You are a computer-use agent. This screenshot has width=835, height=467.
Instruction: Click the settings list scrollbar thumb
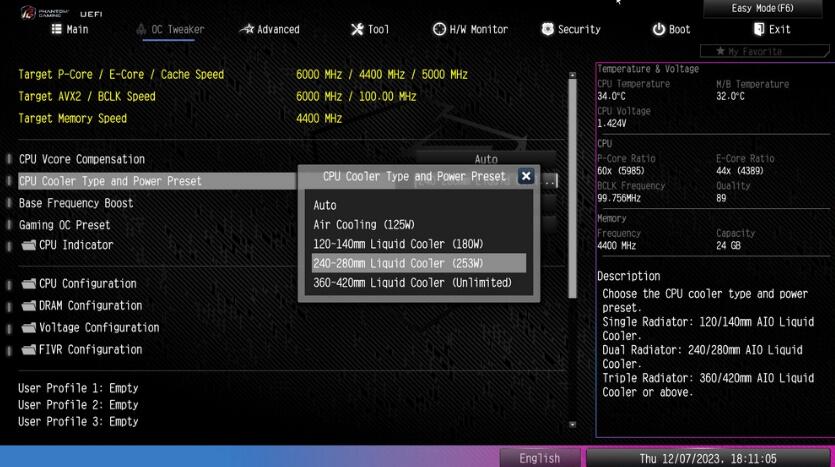click(x=572, y=189)
